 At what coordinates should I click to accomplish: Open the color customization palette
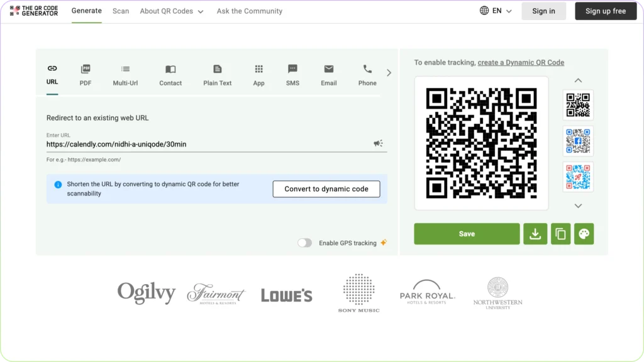[584, 233]
